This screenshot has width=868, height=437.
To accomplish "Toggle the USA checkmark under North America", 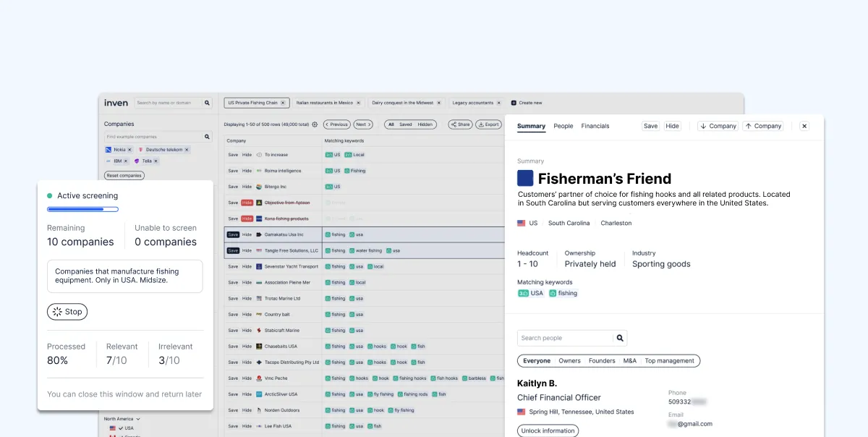I will [119, 428].
